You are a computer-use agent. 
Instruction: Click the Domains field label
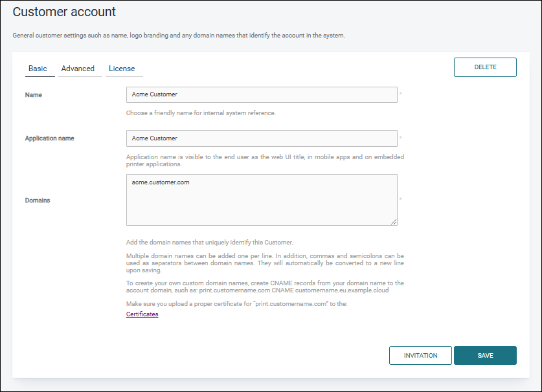click(x=38, y=200)
